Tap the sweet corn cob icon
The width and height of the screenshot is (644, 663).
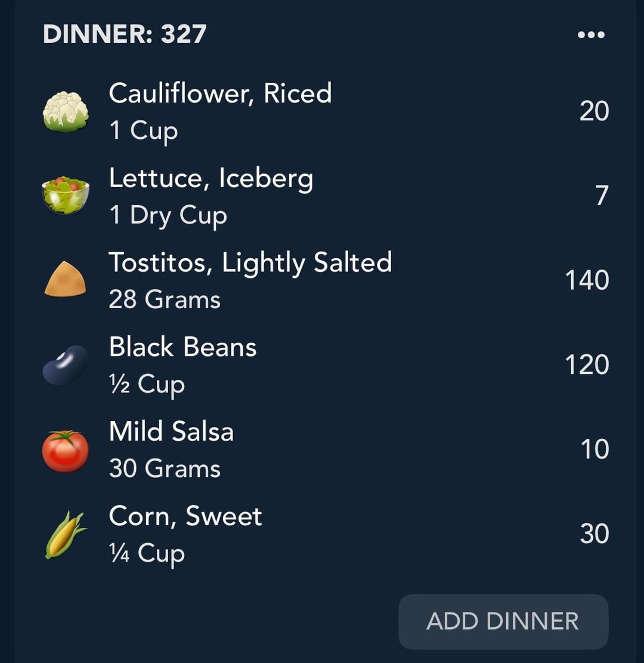coord(66,534)
